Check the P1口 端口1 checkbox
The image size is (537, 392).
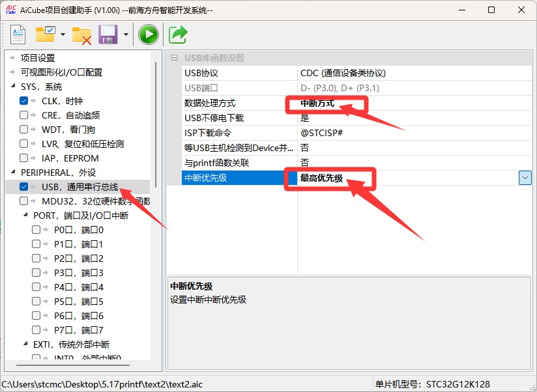tap(36, 244)
